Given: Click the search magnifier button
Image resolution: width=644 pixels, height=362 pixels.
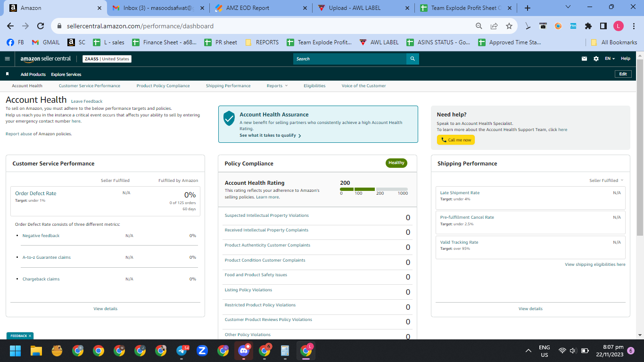Looking at the screenshot, I should [413, 59].
